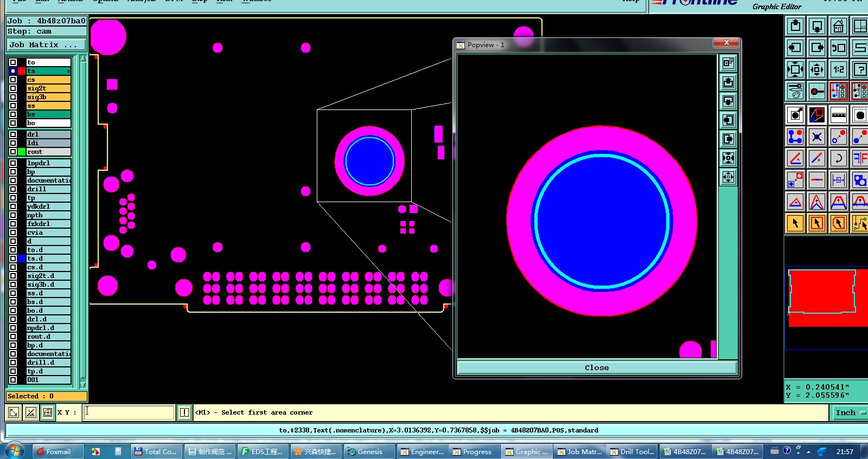Click the green color box of layer rout

click(x=22, y=152)
